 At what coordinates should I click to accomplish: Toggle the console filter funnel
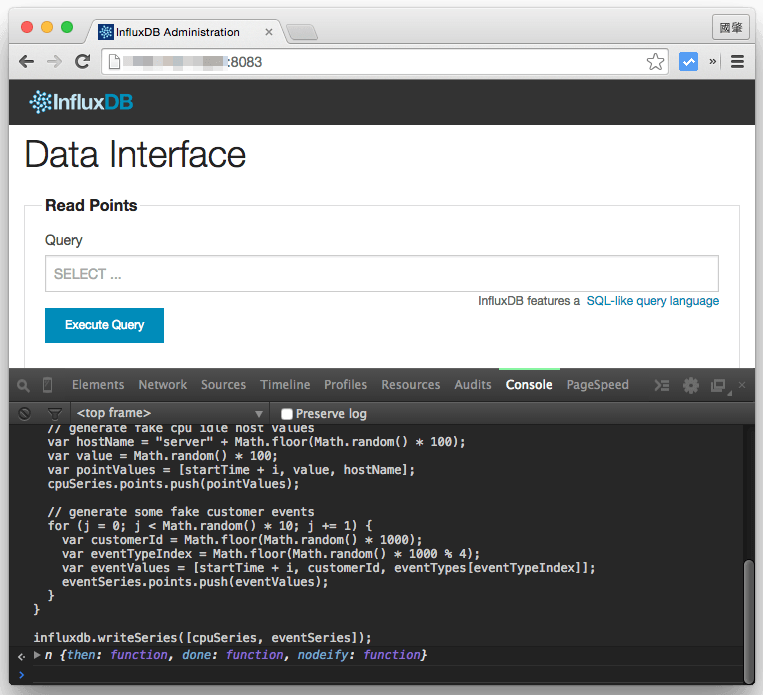tap(55, 414)
